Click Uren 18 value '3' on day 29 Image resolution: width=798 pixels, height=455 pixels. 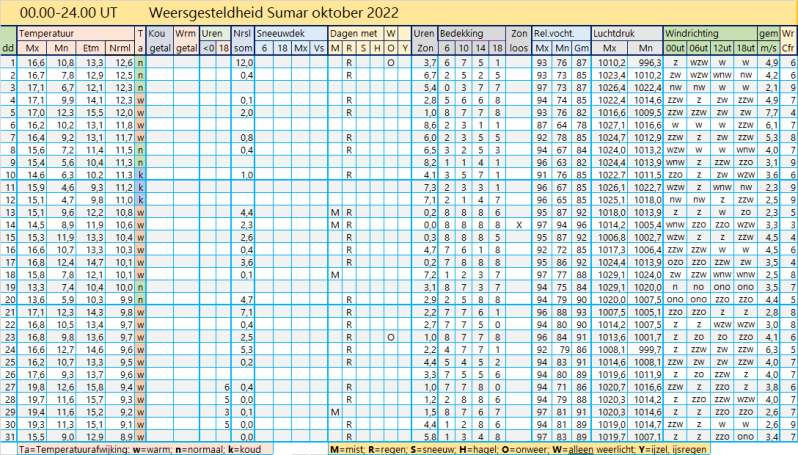(226, 412)
